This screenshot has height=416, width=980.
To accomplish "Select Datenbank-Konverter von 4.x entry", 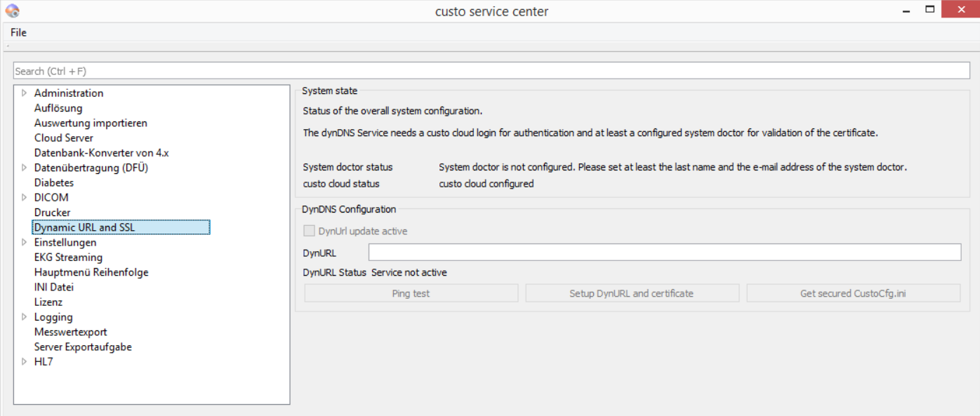I will tap(102, 152).
